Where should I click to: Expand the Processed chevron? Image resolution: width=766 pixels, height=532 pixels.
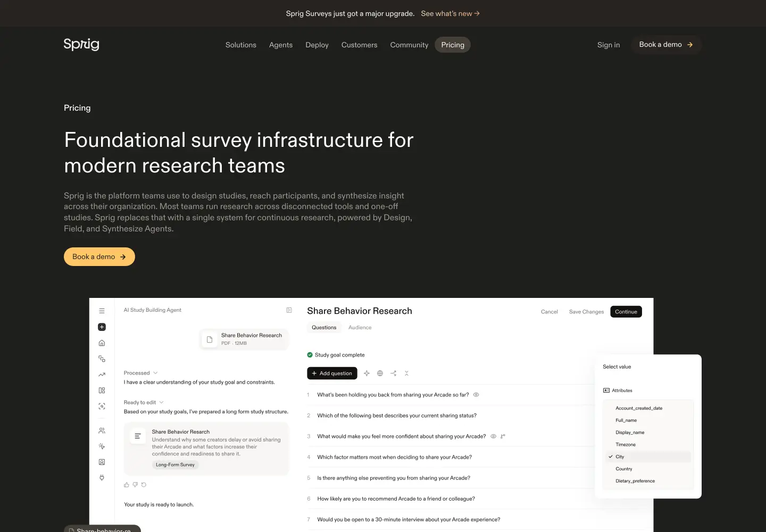point(155,373)
